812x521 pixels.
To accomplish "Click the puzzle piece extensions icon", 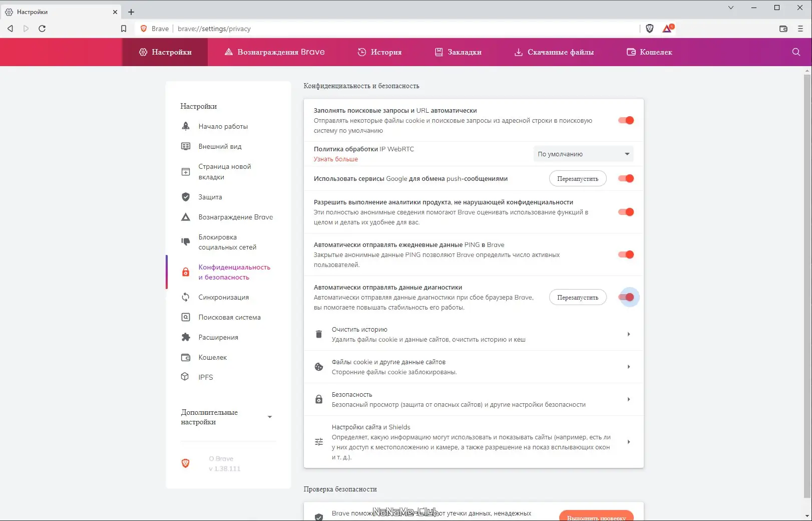I will coord(186,337).
